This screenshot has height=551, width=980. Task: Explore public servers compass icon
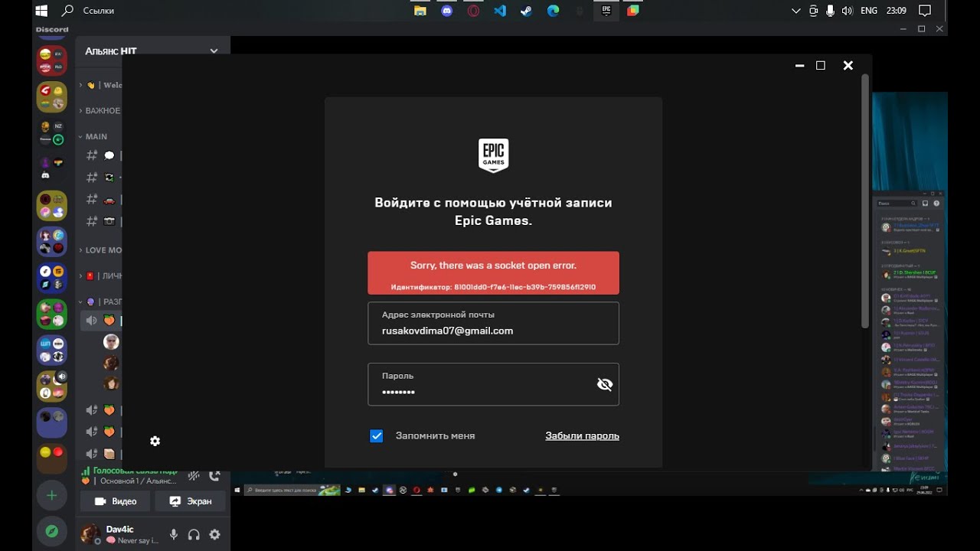pyautogui.click(x=52, y=530)
